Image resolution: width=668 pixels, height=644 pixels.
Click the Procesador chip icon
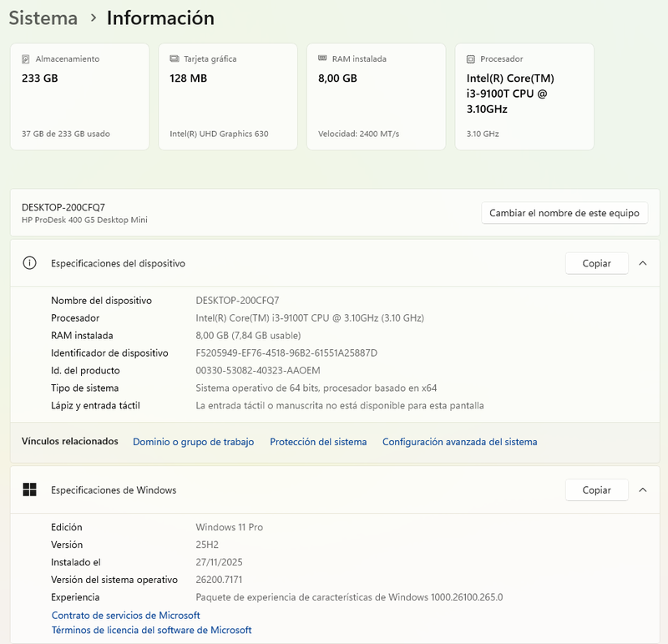tap(471, 58)
